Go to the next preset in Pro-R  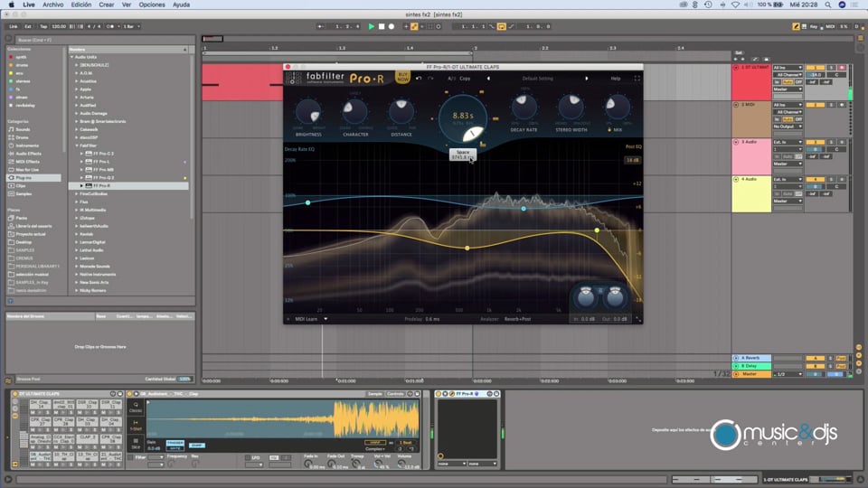pyautogui.click(x=587, y=79)
